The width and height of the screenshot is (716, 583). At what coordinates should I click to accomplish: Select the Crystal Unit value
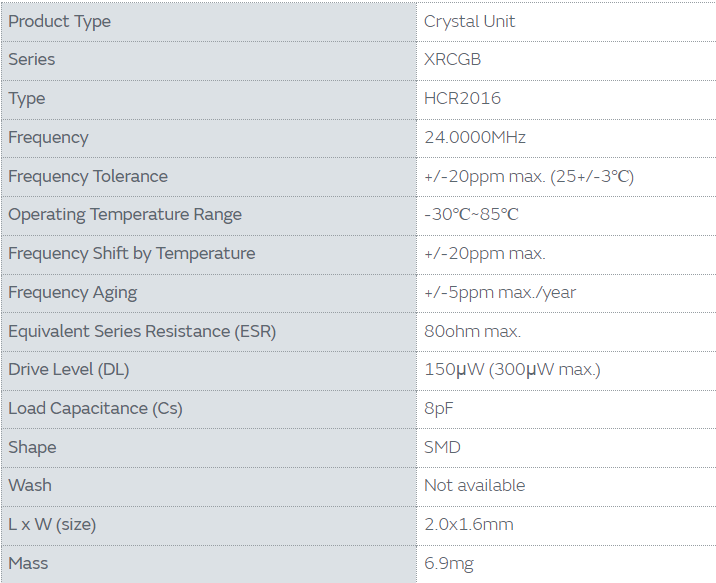[469, 21]
